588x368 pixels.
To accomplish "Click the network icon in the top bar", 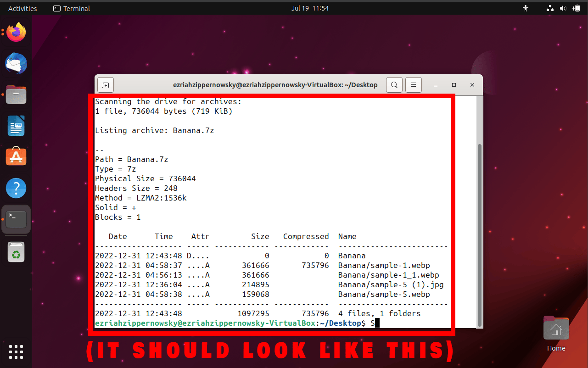I will click(549, 8).
